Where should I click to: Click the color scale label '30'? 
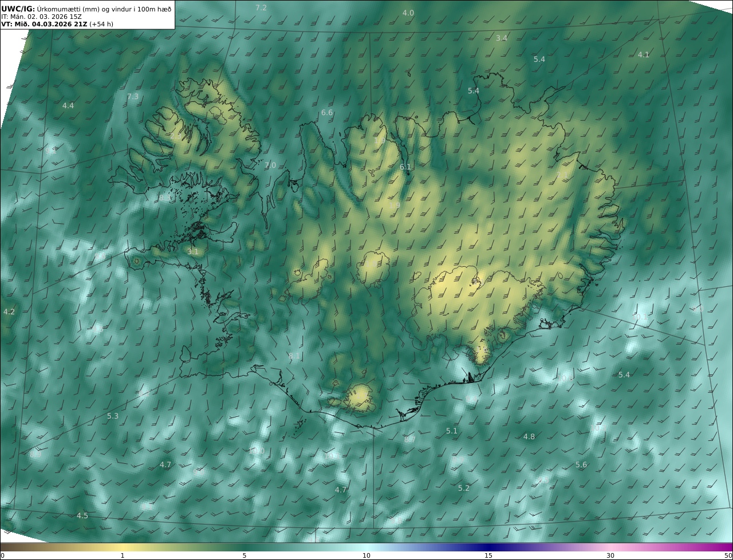[610, 555]
